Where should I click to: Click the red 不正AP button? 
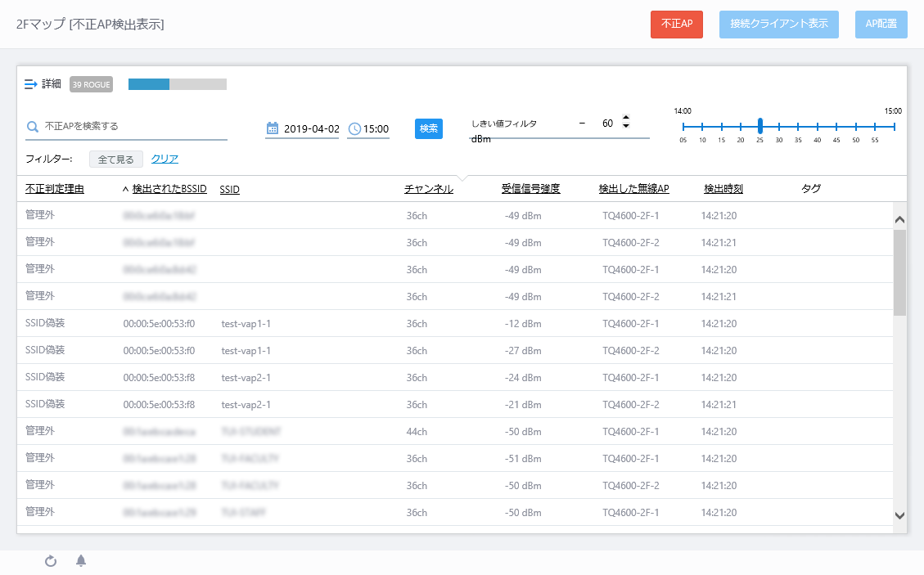tap(677, 25)
